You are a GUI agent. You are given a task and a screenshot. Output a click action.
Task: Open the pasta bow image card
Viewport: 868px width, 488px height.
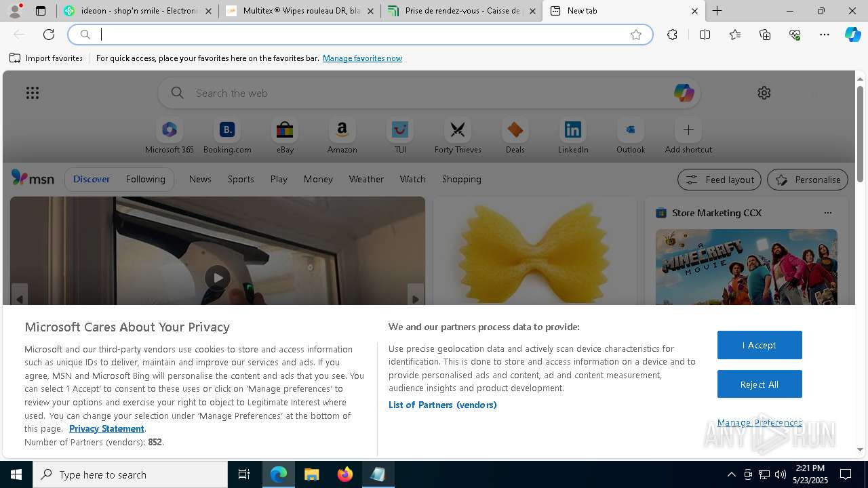(x=534, y=251)
